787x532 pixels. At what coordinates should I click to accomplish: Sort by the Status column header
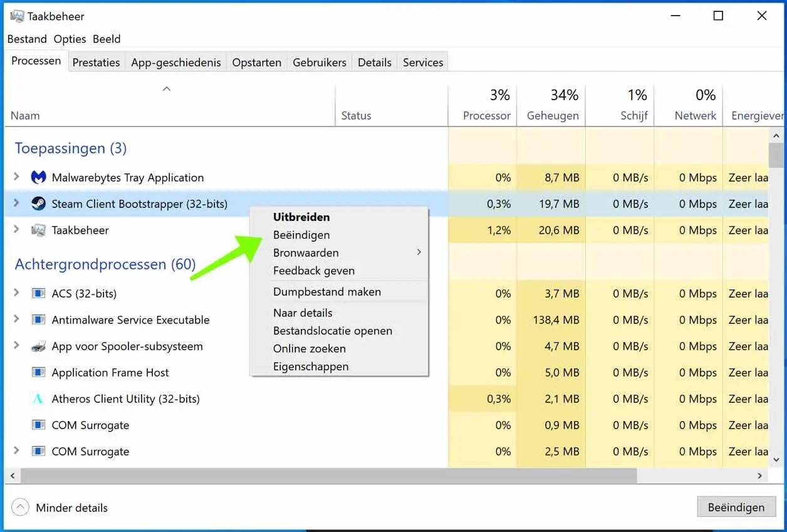click(x=356, y=115)
